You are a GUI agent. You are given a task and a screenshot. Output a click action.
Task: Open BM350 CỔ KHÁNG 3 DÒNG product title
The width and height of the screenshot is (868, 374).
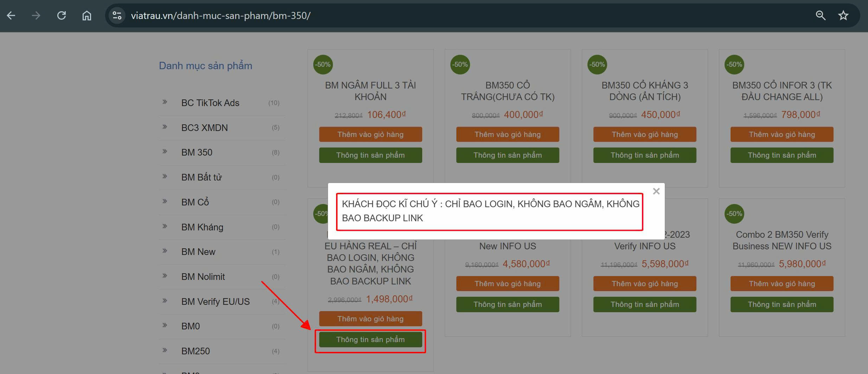click(x=644, y=91)
